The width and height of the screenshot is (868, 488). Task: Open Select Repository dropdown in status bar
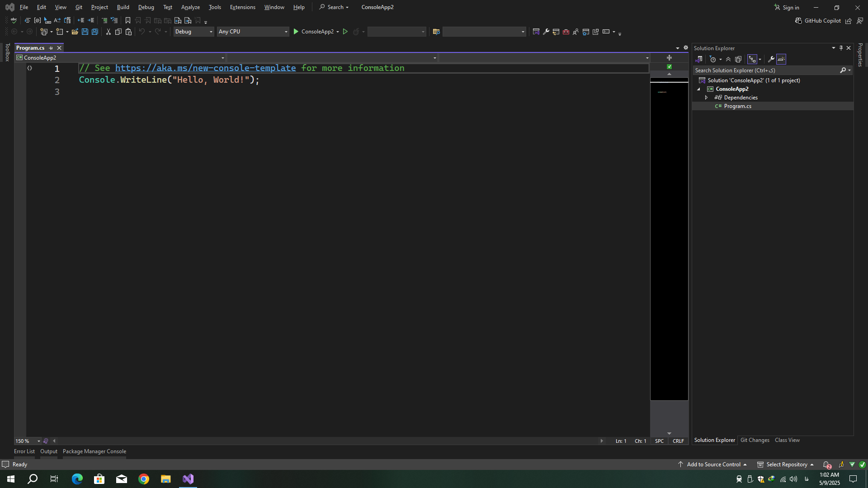tap(786, 465)
